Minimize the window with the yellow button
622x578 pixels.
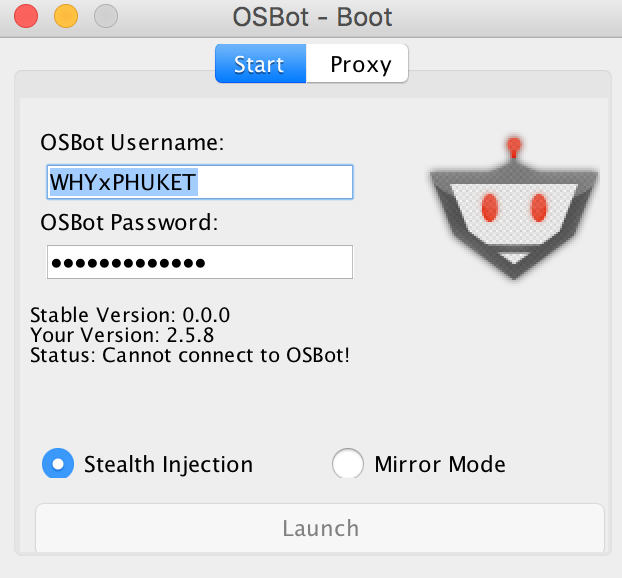[65, 17]
